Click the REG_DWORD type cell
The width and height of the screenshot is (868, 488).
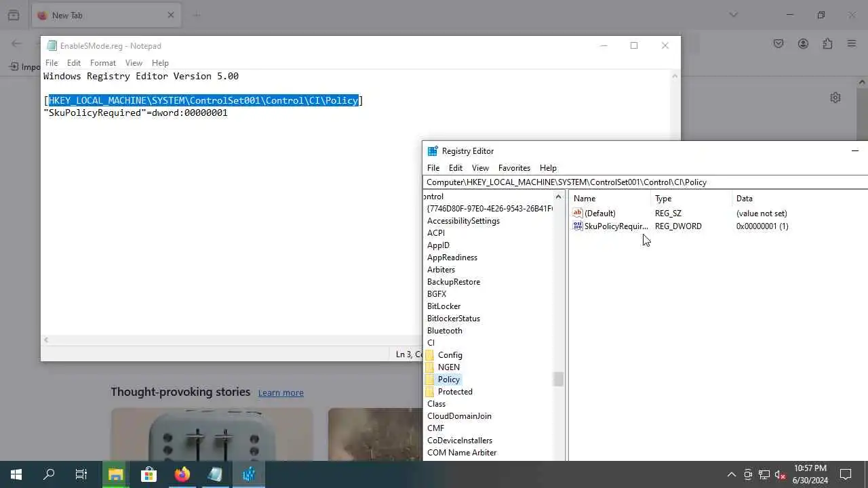(x=678, y=226)
